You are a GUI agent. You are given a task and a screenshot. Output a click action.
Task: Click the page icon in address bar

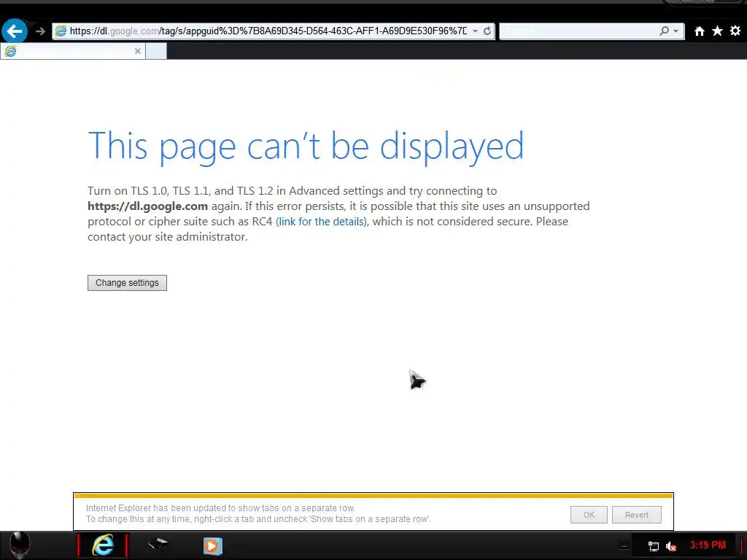point(61,31)
